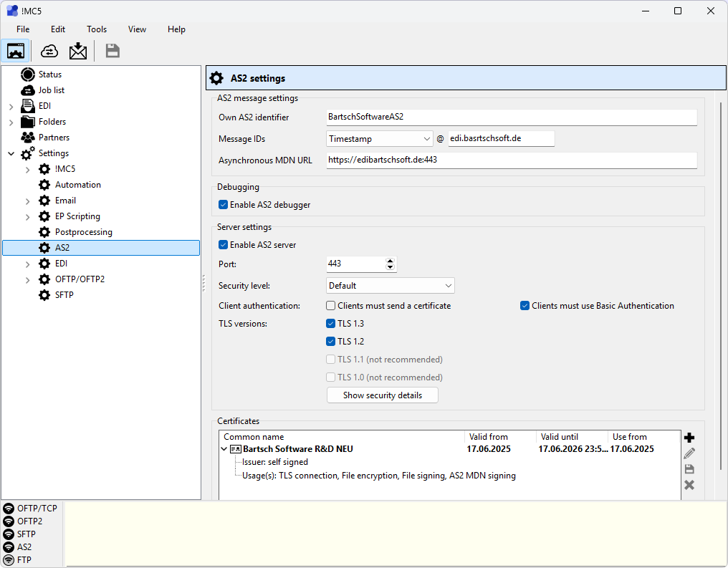Image resolution: width=728 pixels, height=568 pixels.
Task: Toggle Clients must send a certificate
Action: 331,306
